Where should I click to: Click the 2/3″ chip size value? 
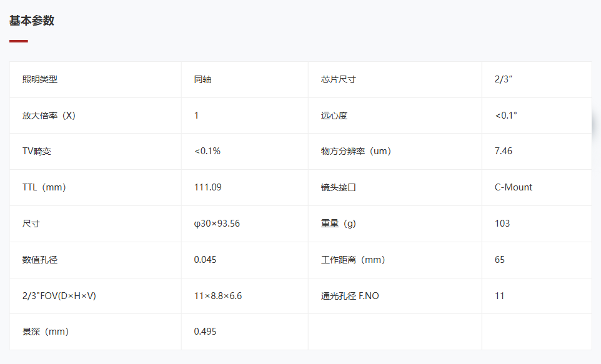click(504, 79)
